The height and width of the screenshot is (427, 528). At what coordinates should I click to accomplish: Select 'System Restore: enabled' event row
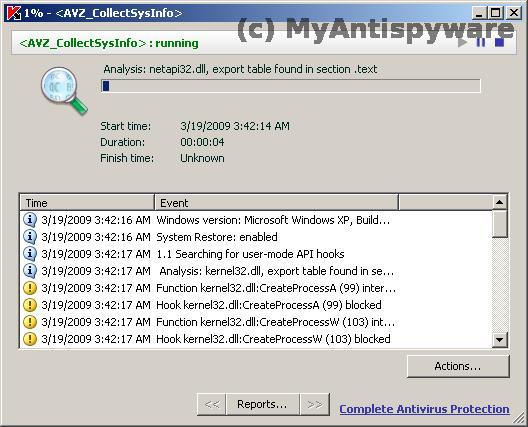[x=256, y=237]
